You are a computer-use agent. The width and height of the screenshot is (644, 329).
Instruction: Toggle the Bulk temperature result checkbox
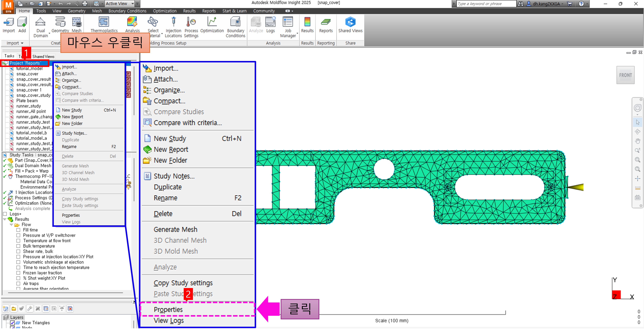point(18,246)
